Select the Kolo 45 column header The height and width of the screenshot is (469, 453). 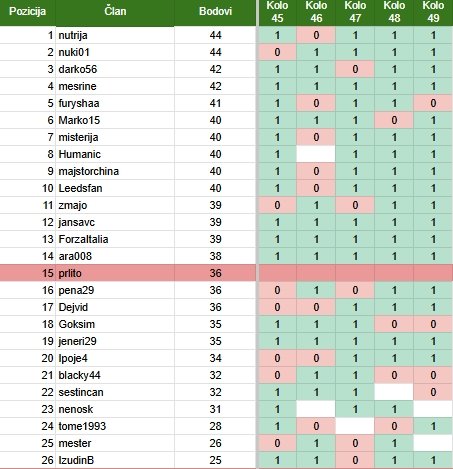point(277,12)
